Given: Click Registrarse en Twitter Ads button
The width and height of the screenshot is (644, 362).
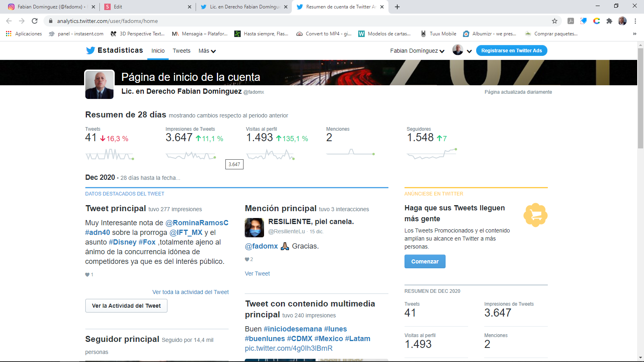Looking at the screenshot, I should pyautogui.click(x=512, y=50).
